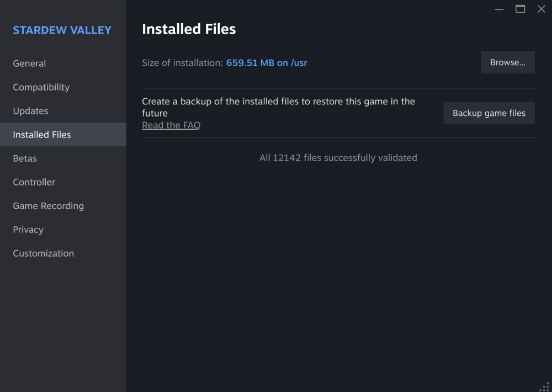Select Installed Files in the sidebar
Image resolution: width=552 pixels, height=392 pixels.
point(42,135)
